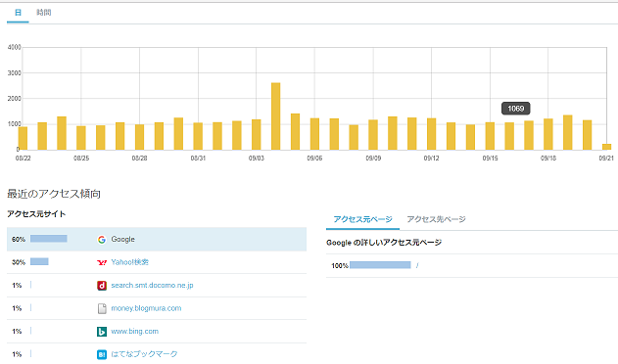
Task: Click the chart bar at 09/15
Action: click(x=490, y=136)
